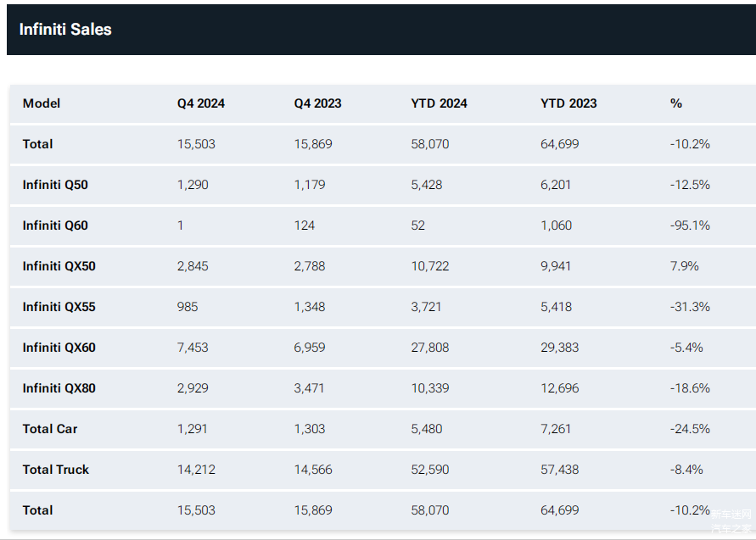Screen dimensions: 756x540
Task: Click the % column header
Action: tap(676, 103)
